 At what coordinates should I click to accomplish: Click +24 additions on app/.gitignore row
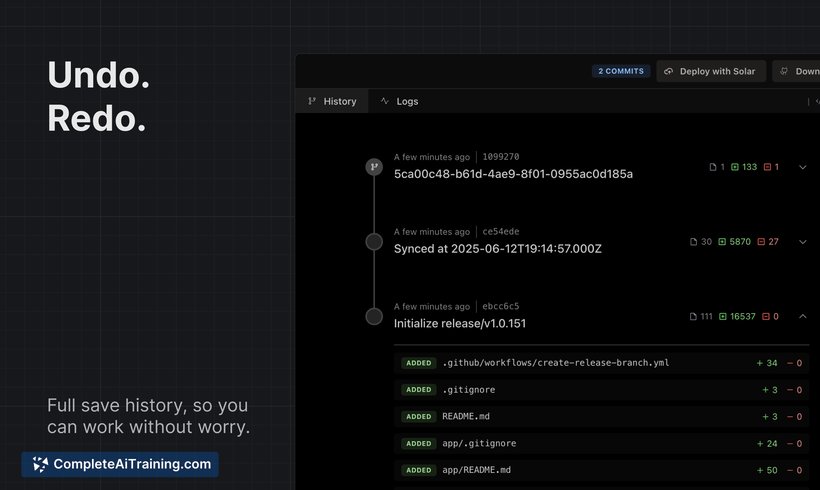coord(767,443)
